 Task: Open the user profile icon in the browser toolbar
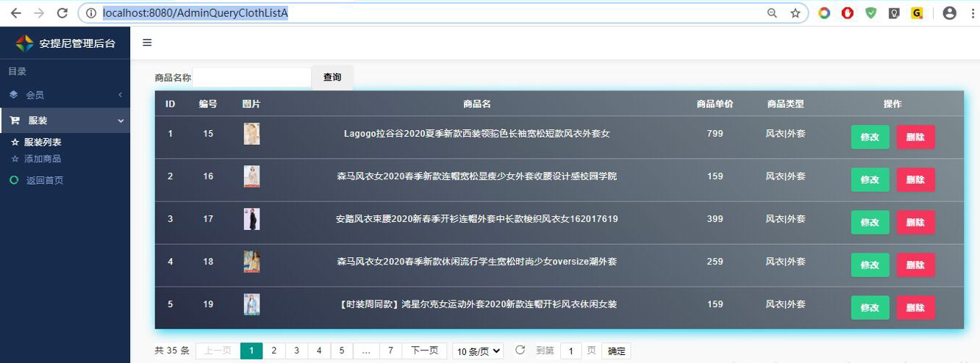tap(949, 13)
